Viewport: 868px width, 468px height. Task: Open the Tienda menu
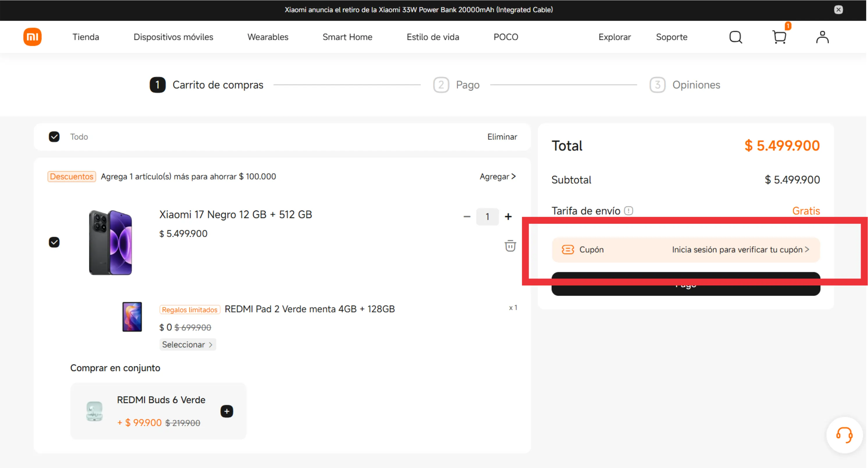[x=86, y=37]
